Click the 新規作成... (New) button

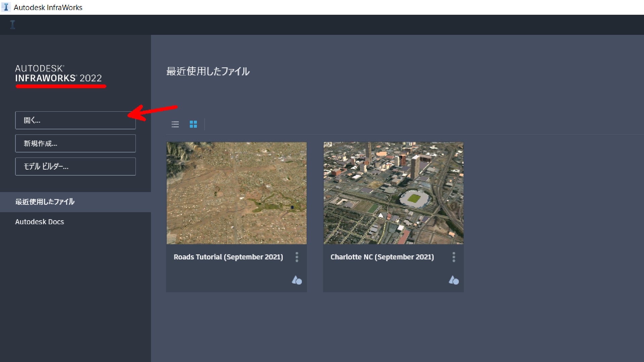pyautogui.click(x=75, y=143)
